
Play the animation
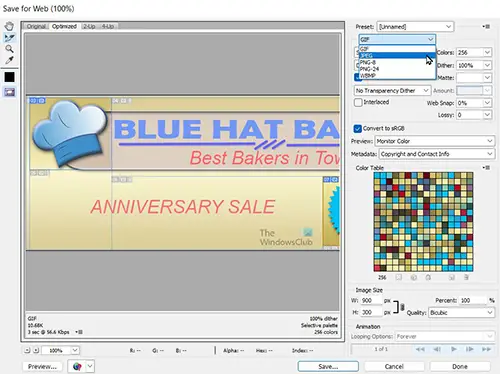tap(454, 349)
